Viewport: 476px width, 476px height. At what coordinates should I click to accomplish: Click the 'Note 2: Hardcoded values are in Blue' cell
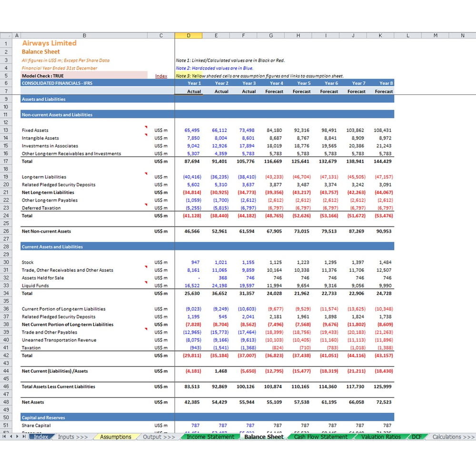click(214, 68)
